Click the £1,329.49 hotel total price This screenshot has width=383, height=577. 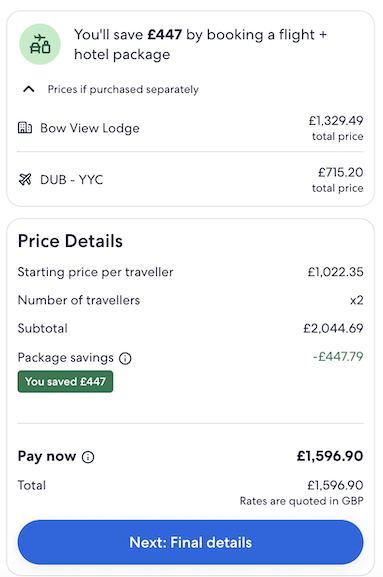(x=336, y=120)
